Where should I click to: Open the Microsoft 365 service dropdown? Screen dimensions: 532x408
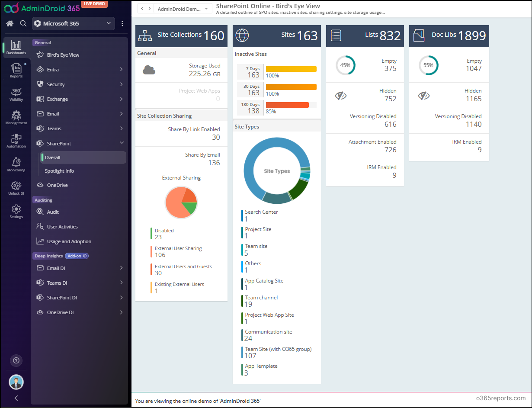[73, 23]
